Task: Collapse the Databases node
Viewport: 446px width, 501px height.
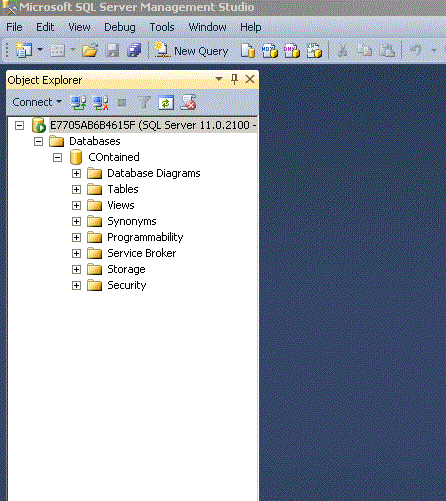Action: pos(38,142)
